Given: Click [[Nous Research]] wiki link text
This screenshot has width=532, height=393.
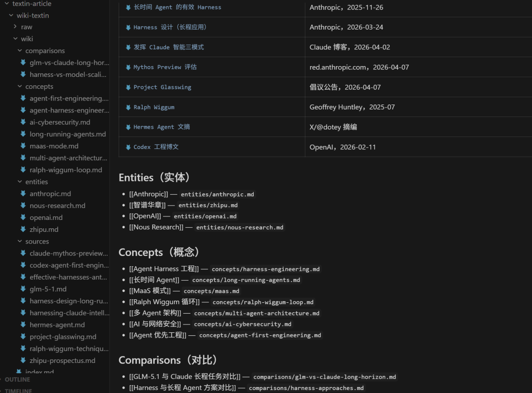Looking at the screenshot, I should point(156,227).
